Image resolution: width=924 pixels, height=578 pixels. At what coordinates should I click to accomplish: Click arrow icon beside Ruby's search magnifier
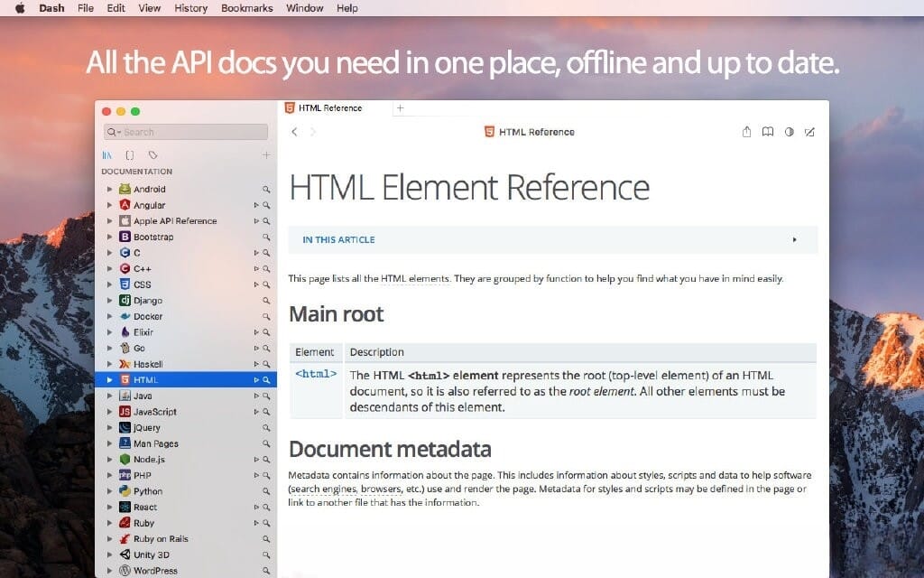256,523
